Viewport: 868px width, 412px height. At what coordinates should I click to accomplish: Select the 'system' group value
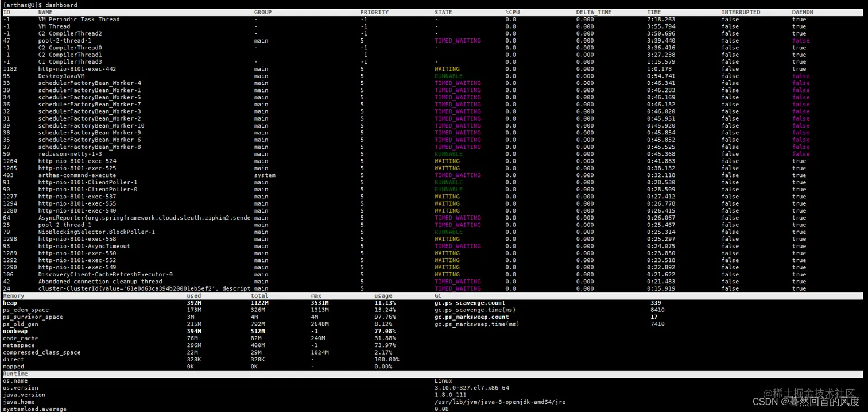[x=265, y=175]
